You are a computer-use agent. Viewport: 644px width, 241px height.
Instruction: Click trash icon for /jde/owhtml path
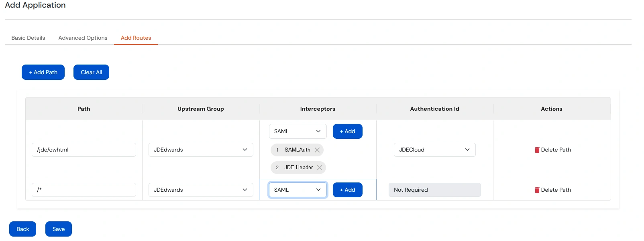pos(537,150)
